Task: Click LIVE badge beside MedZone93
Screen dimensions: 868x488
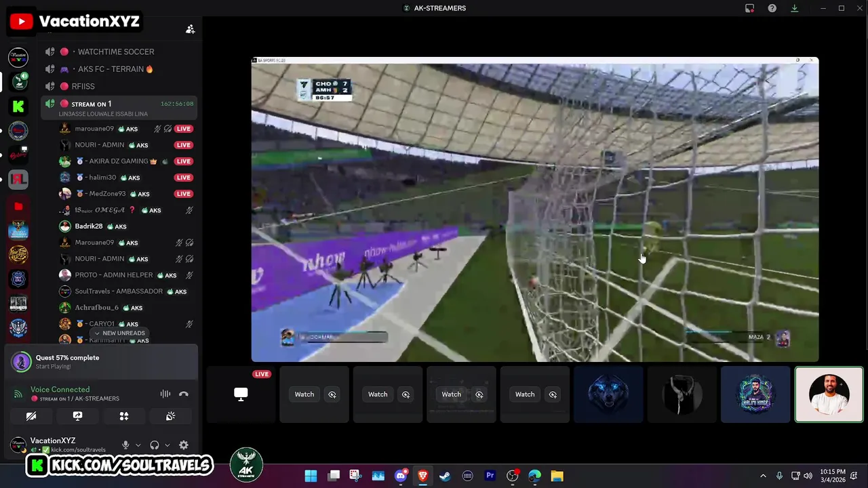Action: (x=184, y=194)
